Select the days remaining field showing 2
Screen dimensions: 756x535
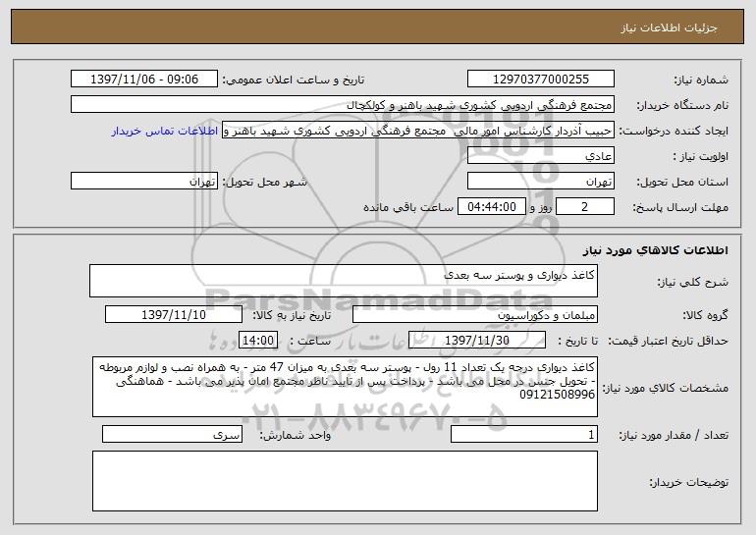pyautogui.click(x=585, y=207)
